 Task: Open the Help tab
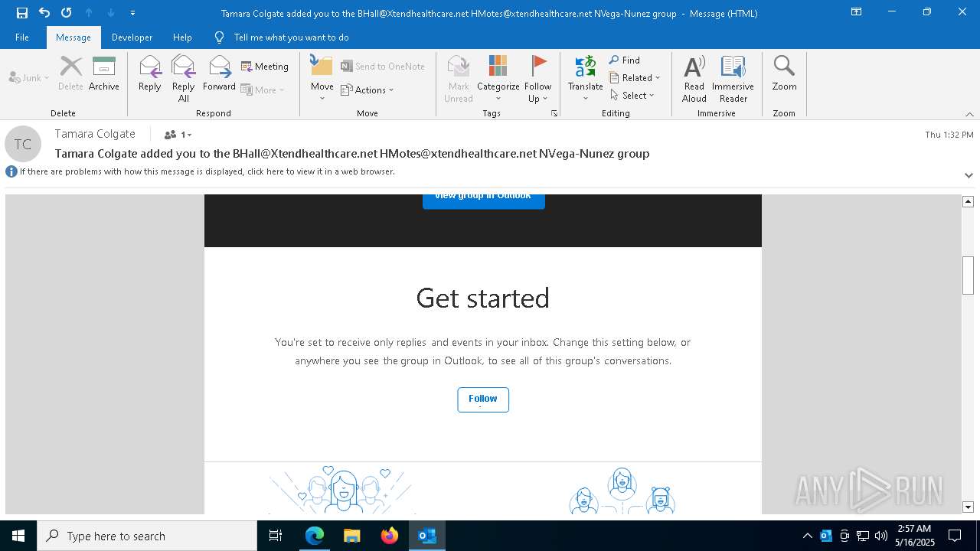(x=182, y=37)
